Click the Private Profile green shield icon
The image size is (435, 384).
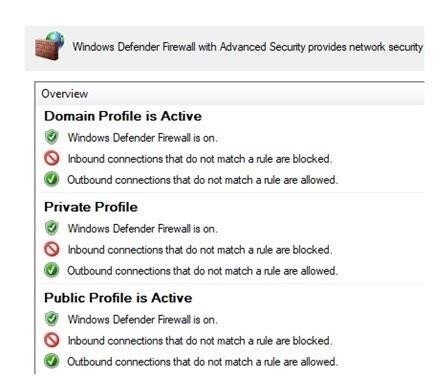coord(51,228)
